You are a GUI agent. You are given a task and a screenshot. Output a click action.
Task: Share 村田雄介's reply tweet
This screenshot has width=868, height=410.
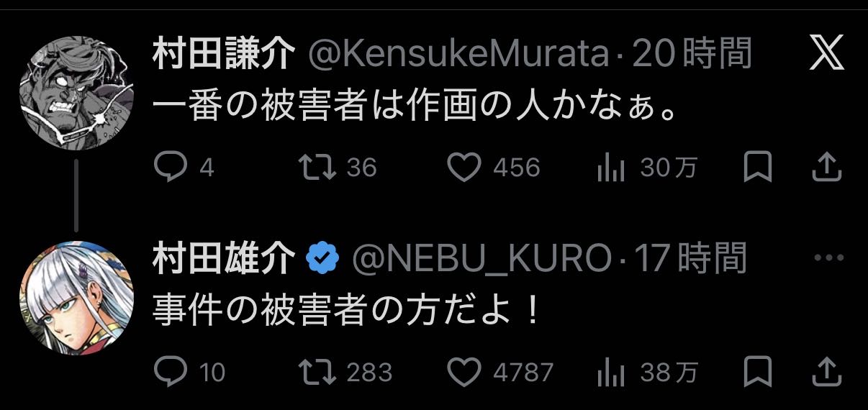click(827, 372)
